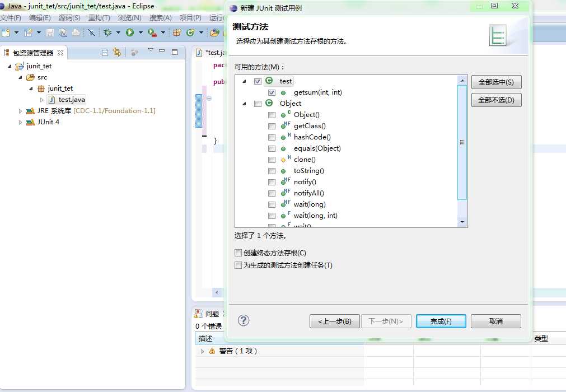Click the New Java Package icon
Viewport: 566px width, 392px height.
click(x=177, y=33)
